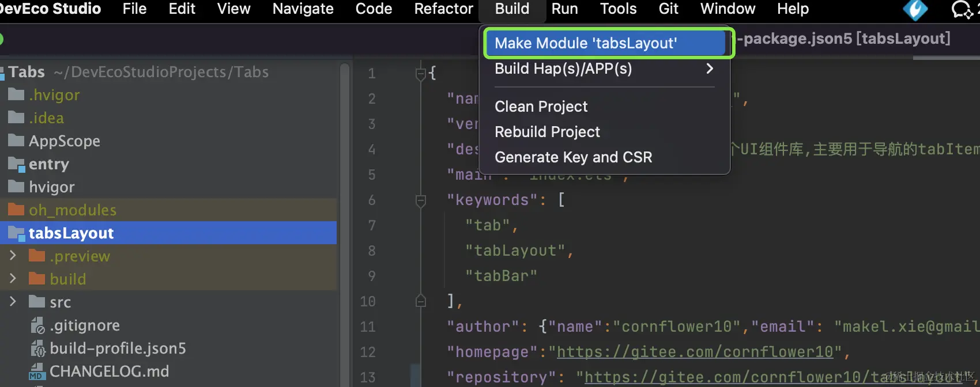The image size is (980, 387).
Task: Expand the .preview folder chevron
Action: [13, 256]
